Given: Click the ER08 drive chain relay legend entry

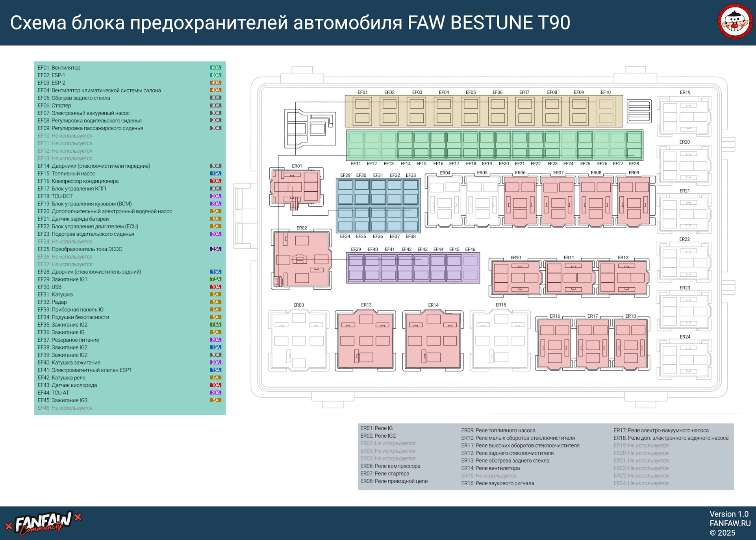Looking at the screenshot, I should [x=394, y=481].
